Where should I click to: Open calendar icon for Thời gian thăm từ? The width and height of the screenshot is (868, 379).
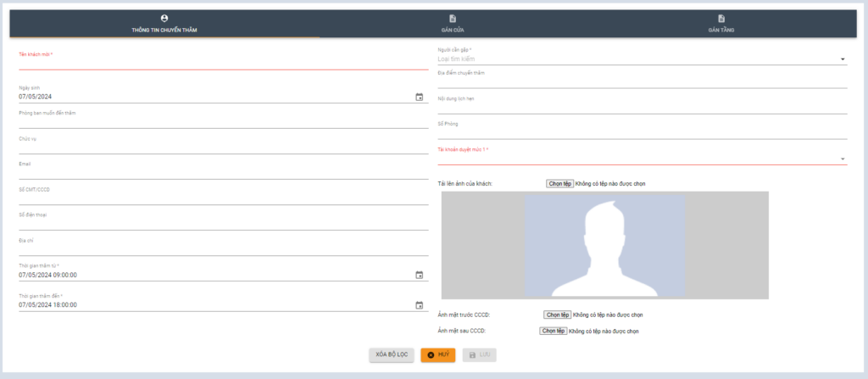[x=419, y=275]
